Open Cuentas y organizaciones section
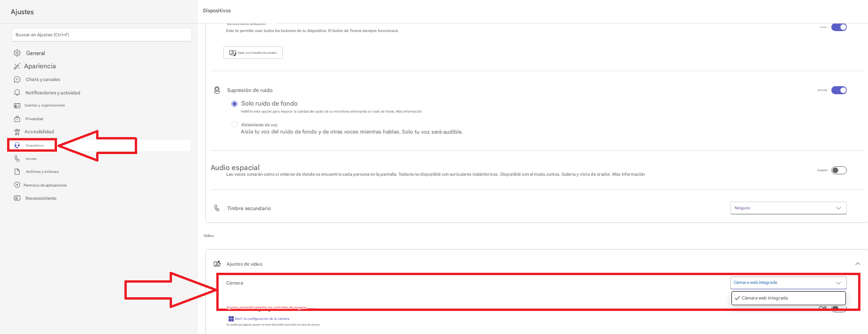The width and height of the screenshot is (868, 334). [45, 106]
